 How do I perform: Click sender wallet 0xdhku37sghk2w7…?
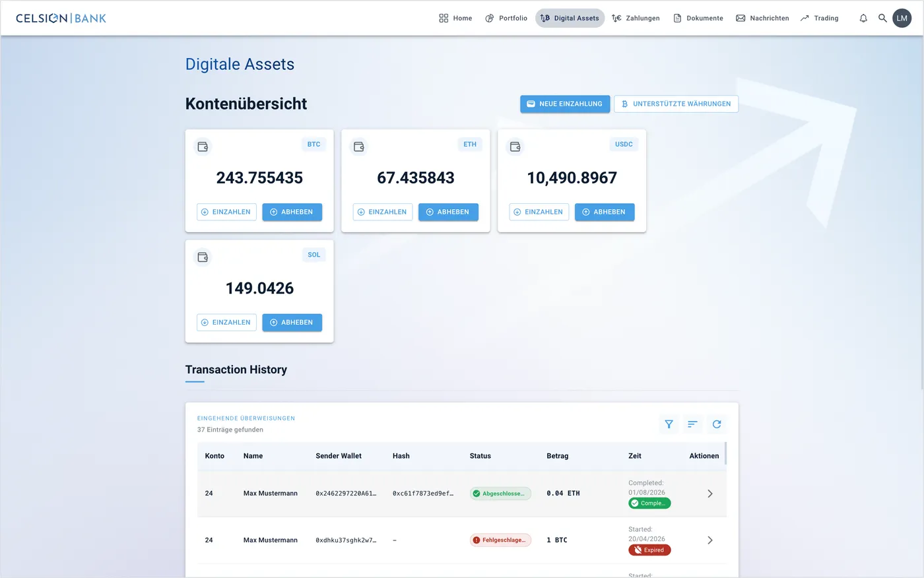click(346, 540)
